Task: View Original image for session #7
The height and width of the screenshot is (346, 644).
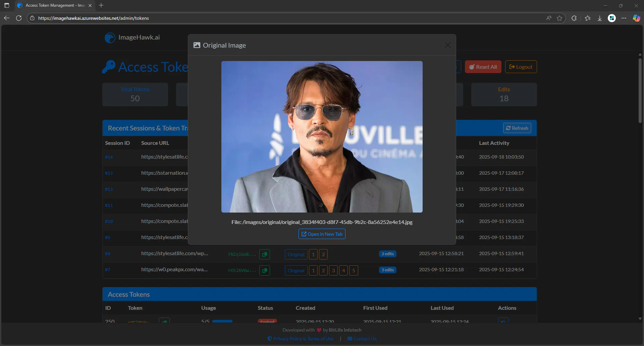Action: pyautogui.click(x=296, y=271)
